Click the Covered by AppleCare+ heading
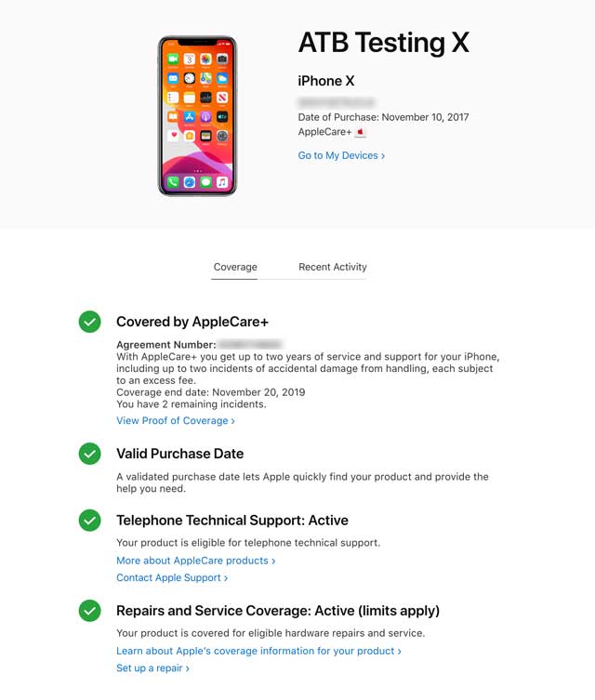The image size is (595, 700). point(192,322)
